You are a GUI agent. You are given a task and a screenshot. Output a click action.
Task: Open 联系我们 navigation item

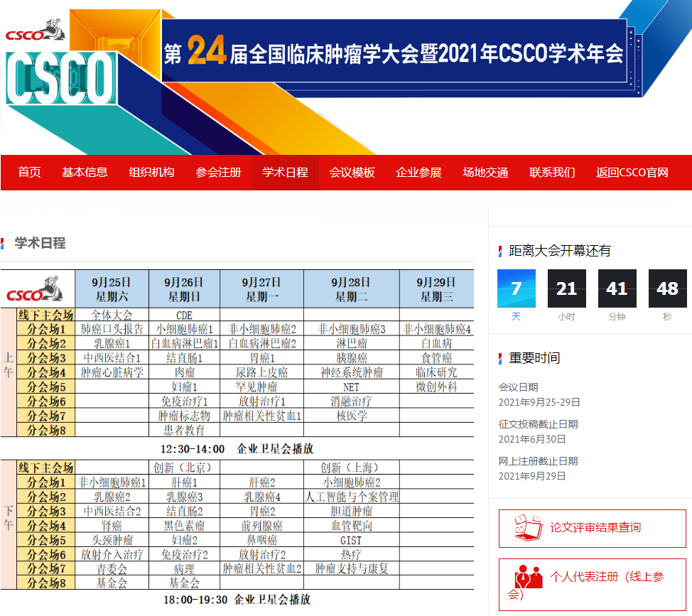click(x=552, y=172)
